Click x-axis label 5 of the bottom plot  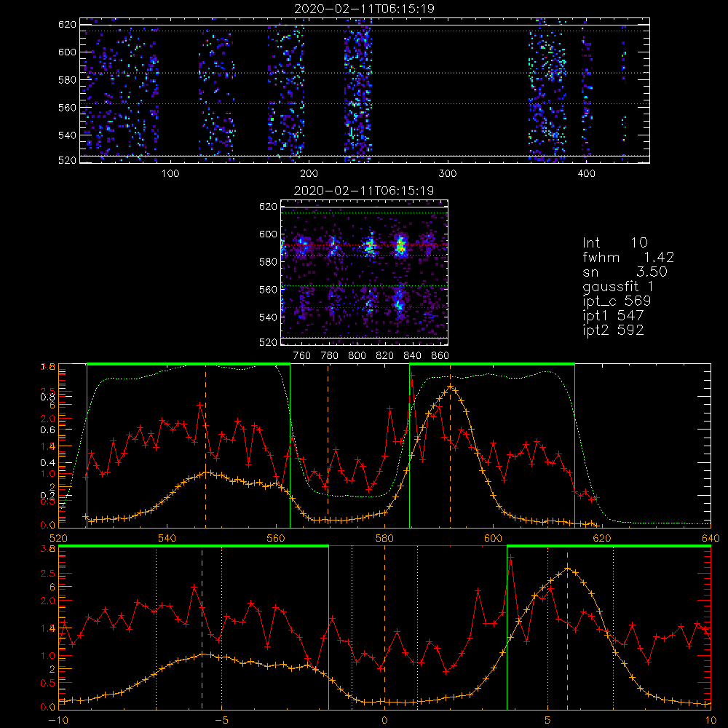tap(548, 720)
